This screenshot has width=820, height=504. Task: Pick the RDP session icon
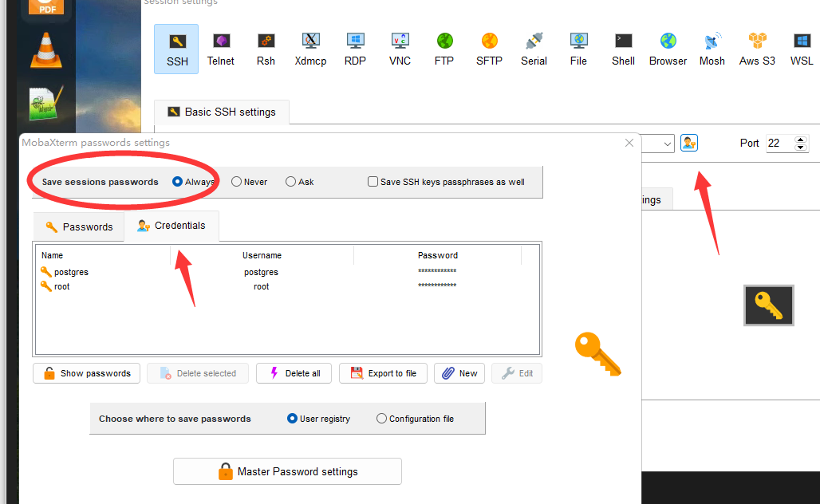355,49
